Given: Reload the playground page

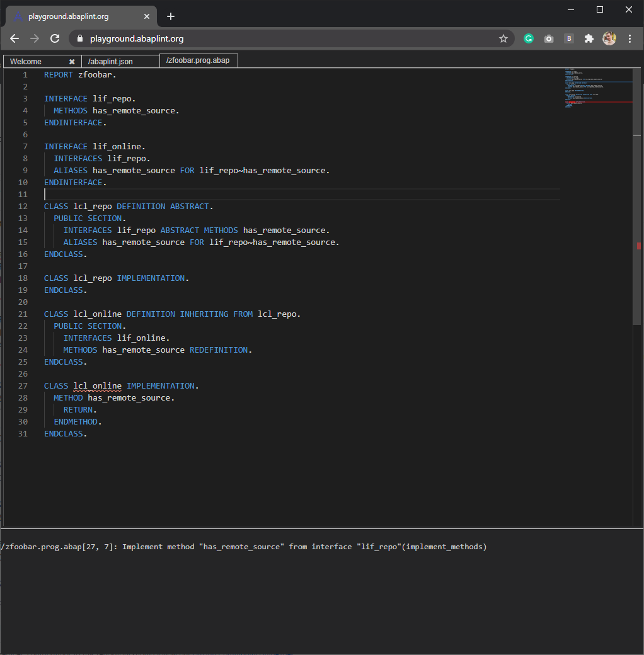Looking at the screenshot, I should [55, 38].
